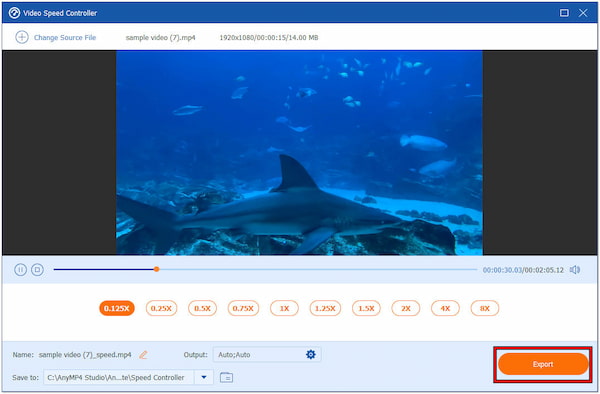The width and height of the screenshot is (600, 394).
Task: Set speed to 8X
Action: (485, 308)
